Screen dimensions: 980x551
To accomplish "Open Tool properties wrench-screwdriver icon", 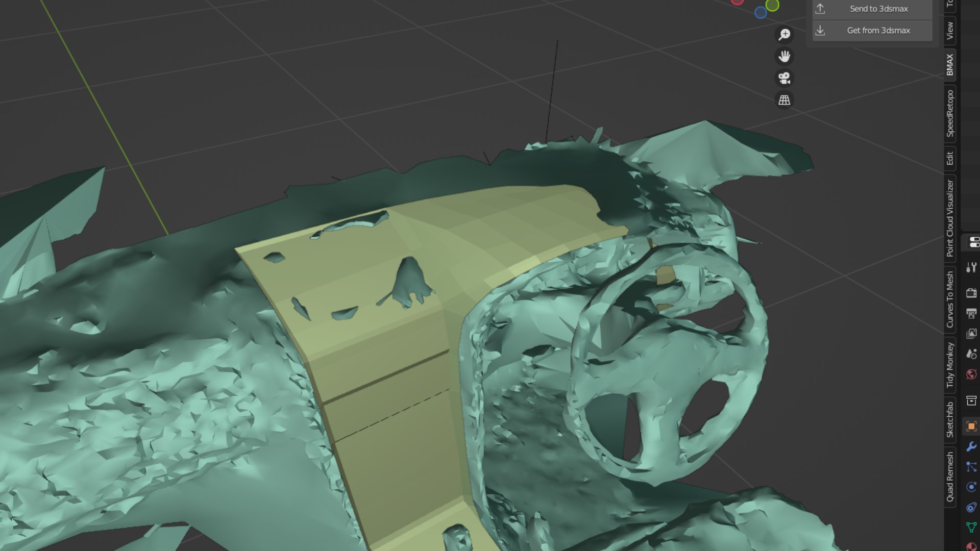I will click(x=971, y=267).
